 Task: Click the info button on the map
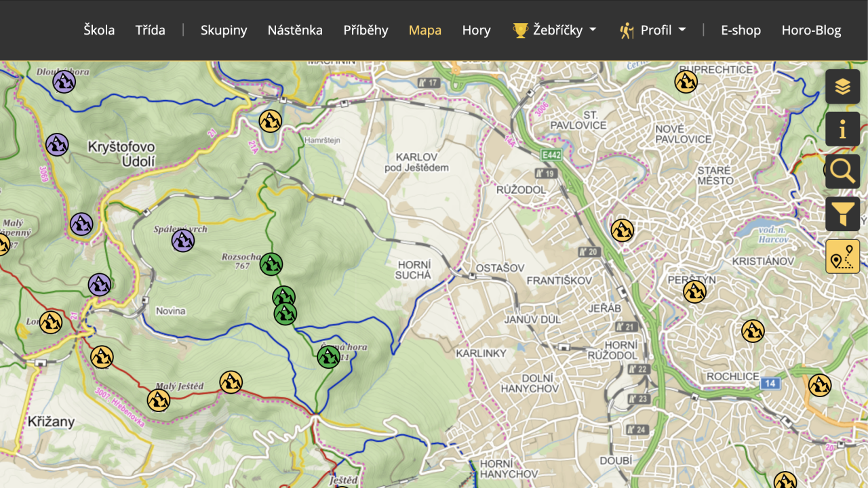click(x=843, y=129)
